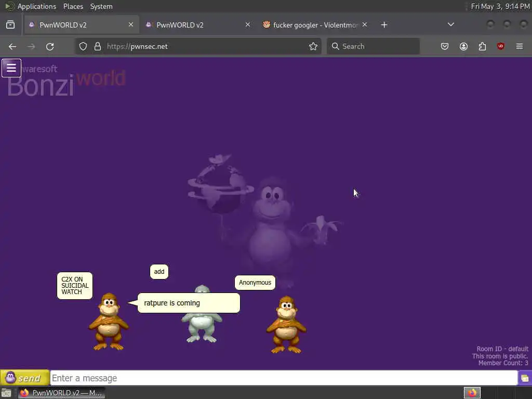This screenshot has height=399, width=532.
Task: Click the Room ID - default text
Action: pyautogui.click(x=502, y=349)
